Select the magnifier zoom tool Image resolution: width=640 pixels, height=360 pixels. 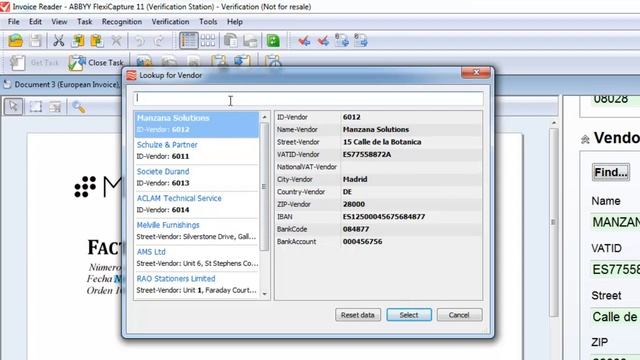pos(79,107)
